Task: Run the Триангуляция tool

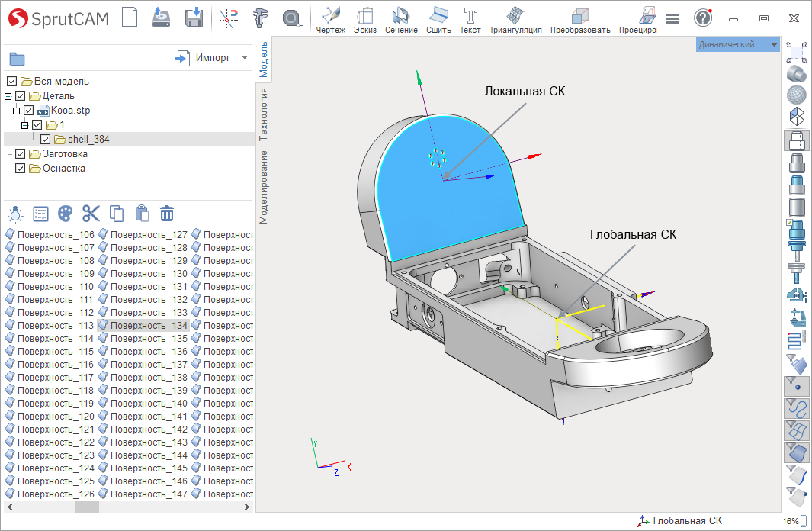Action: [515, 20]
